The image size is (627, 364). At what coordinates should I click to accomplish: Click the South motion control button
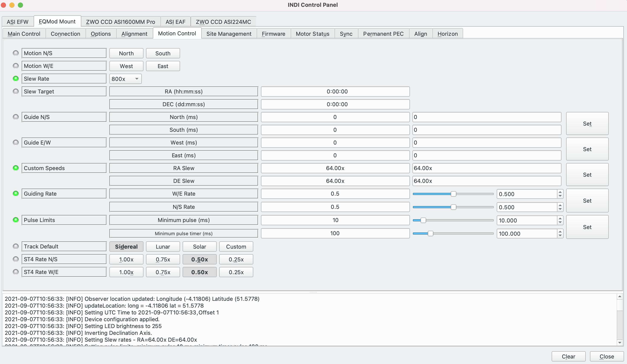click(163, 53)
